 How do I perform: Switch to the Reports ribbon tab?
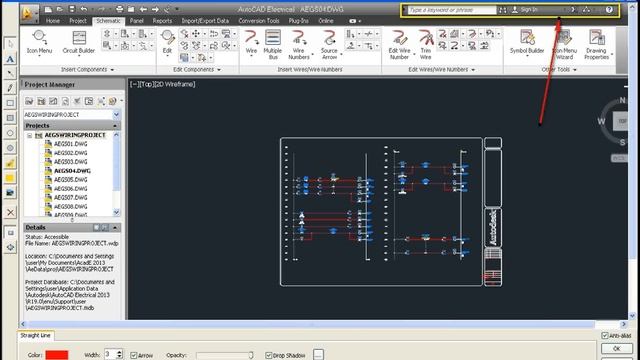[x=162, y=21]
